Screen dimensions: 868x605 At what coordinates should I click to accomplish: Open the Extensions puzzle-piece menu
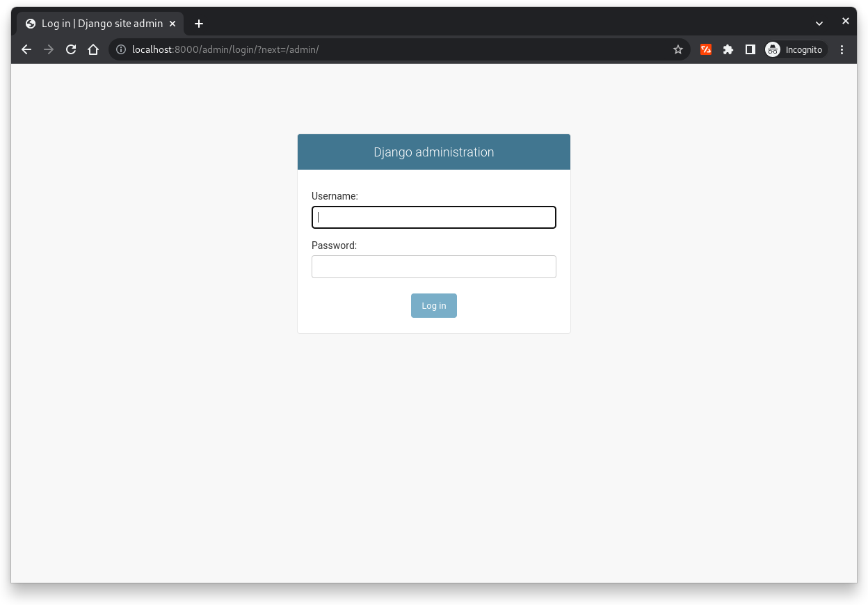(x=728, y=49)
